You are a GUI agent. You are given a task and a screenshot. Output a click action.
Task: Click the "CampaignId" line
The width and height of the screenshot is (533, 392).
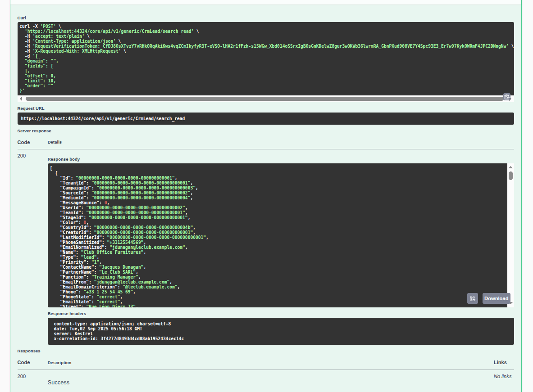(129, 188)
